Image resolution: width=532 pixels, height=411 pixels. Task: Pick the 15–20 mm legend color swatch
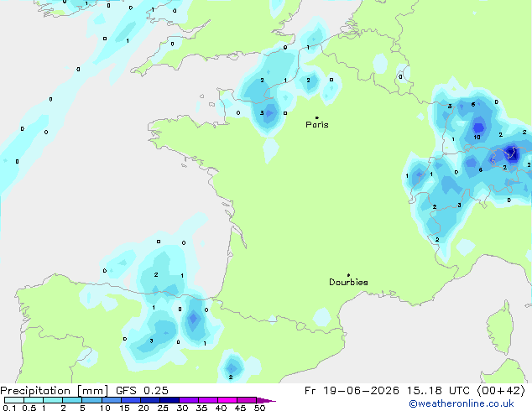130,400
